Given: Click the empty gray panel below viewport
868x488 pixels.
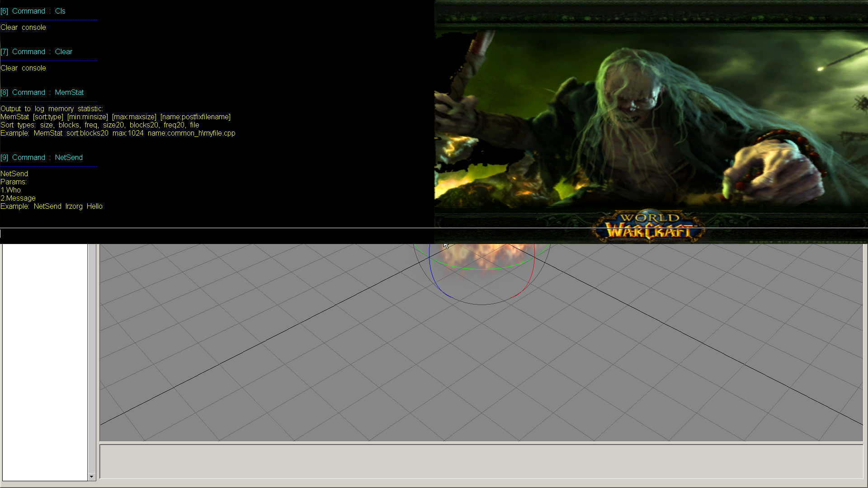Looking at the screenshot, I should 481,461.
